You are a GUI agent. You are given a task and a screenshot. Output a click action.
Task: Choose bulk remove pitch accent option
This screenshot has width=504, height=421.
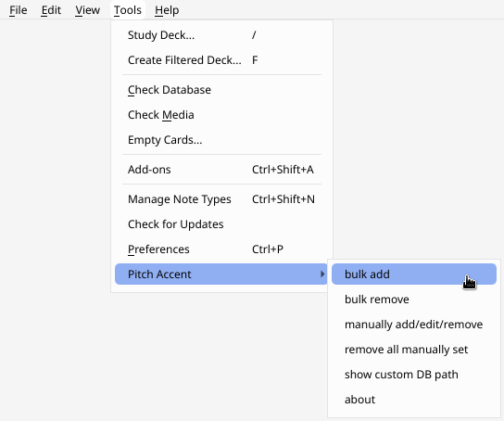(x=414, y=300)
